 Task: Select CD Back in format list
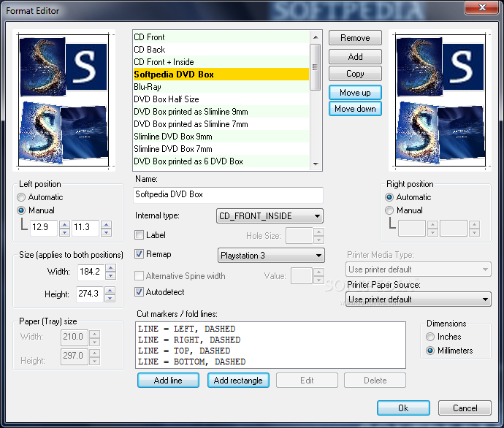[x=221, y=50]
